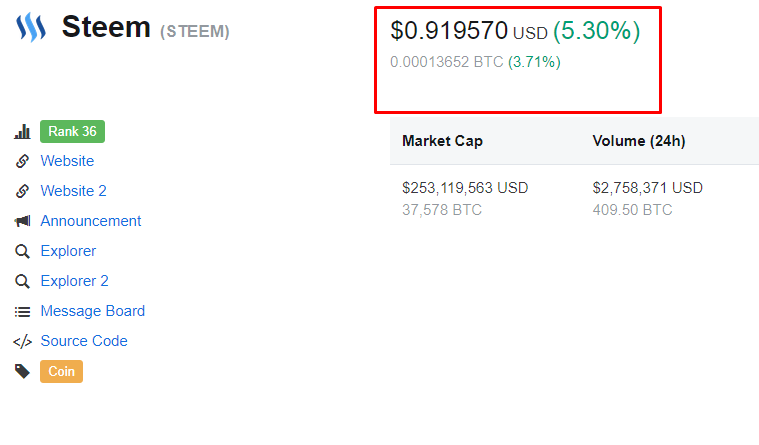Open the Announcement link
Screen dimensions: 759x445
91,221
